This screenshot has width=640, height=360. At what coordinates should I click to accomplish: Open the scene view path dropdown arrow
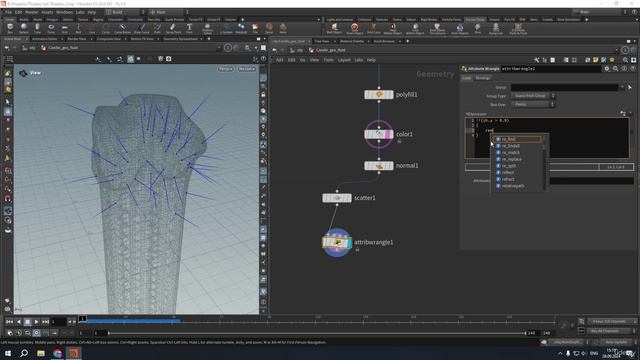tap(219, 48)
